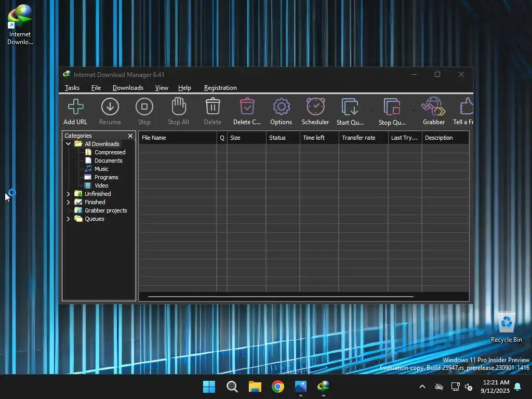Open Start Queue dropdown arrow
This screenshot has height=399, width=532.
371,111
